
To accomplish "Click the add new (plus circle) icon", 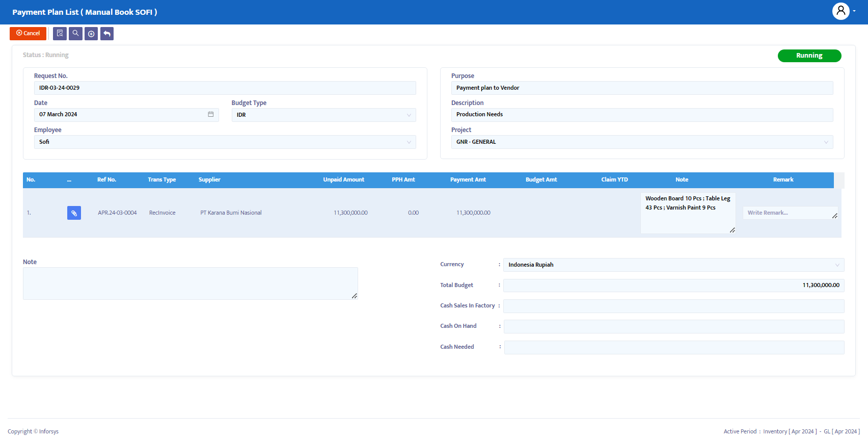I will tap(91, 34).
